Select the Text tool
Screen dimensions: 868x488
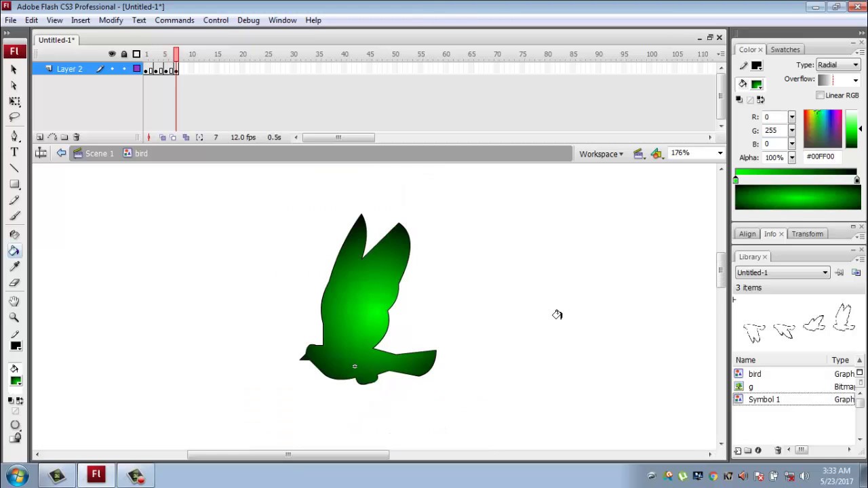click(14, 152)
